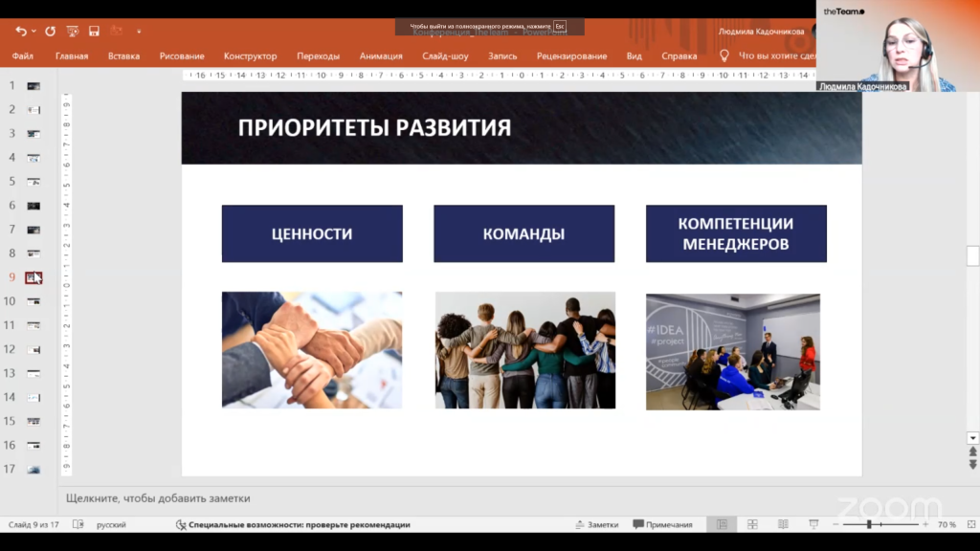The image size is (980, 551).
Task: Select slide 1 thumbnail
Action: click(x=33, y=85)
